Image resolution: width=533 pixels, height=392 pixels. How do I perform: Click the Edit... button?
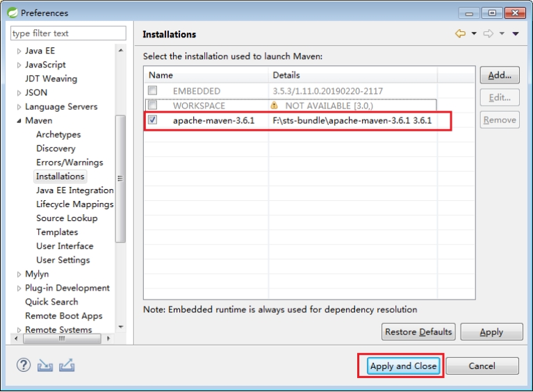[x=500, y=97]
